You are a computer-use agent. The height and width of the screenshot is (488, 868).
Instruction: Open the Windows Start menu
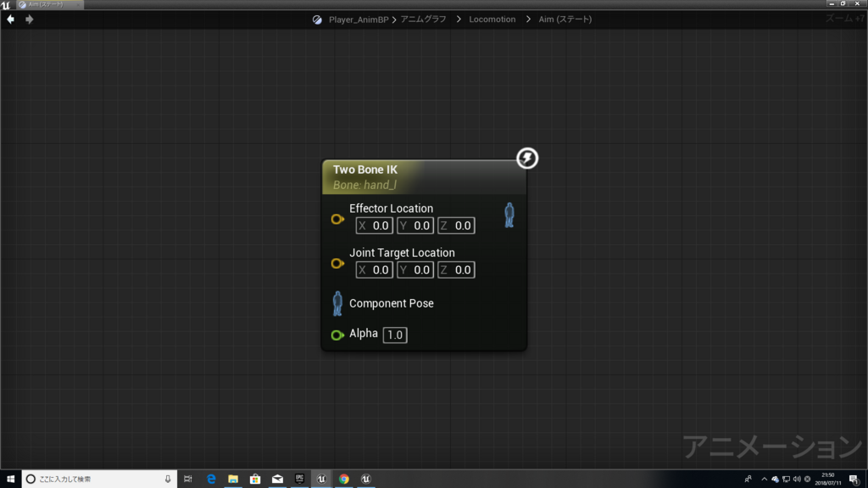10,479
